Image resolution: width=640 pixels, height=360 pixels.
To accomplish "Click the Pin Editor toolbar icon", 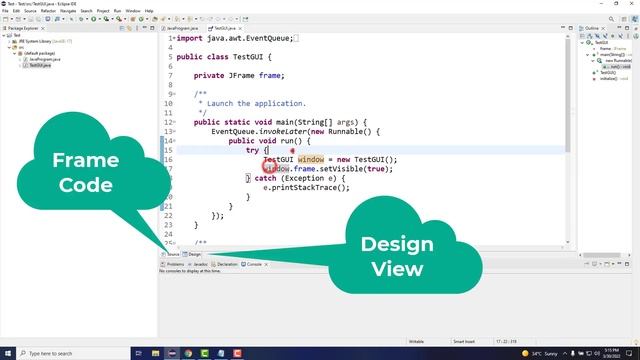I will (x=245, y=19).
